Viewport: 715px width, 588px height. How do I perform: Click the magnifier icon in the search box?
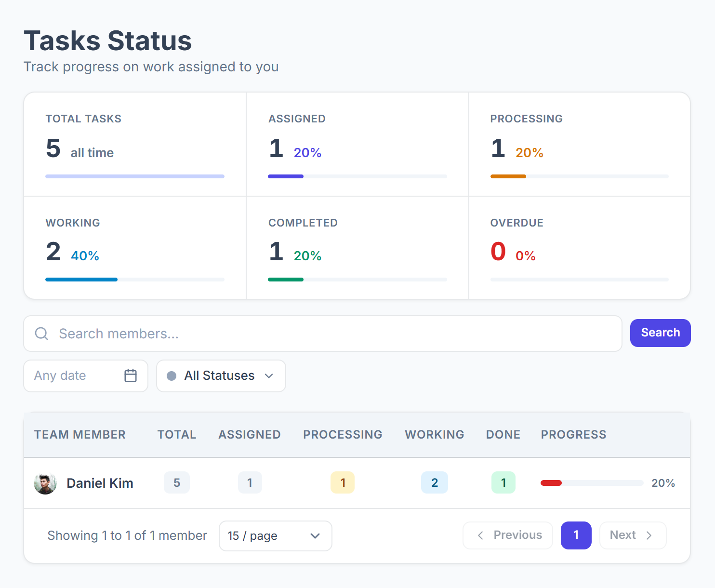(x=41, y=334)
